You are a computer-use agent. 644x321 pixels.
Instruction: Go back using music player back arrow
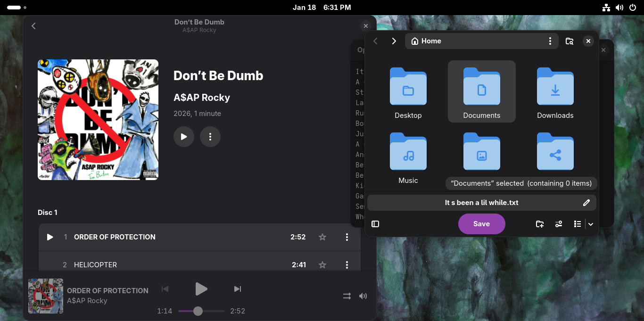[x=33, y=26]
